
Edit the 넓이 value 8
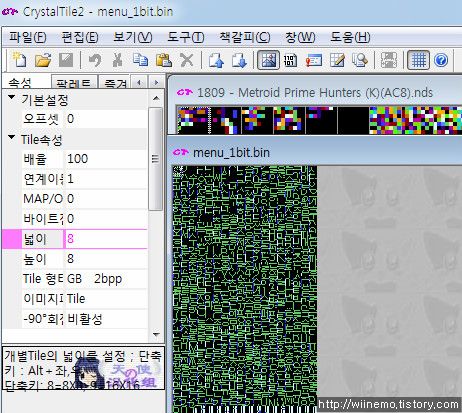pos(106,239)
